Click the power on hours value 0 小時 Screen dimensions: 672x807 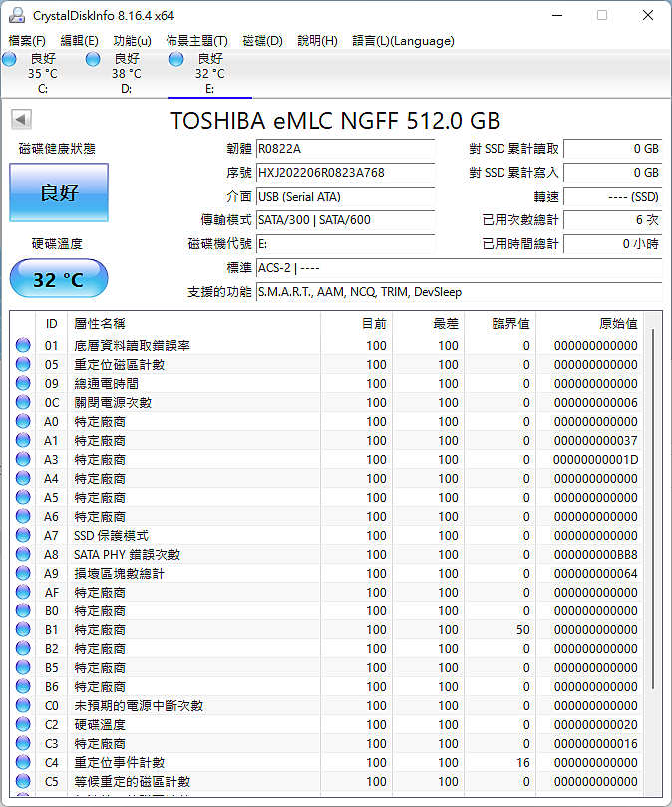pyautogui.click(x=613, y=244)
